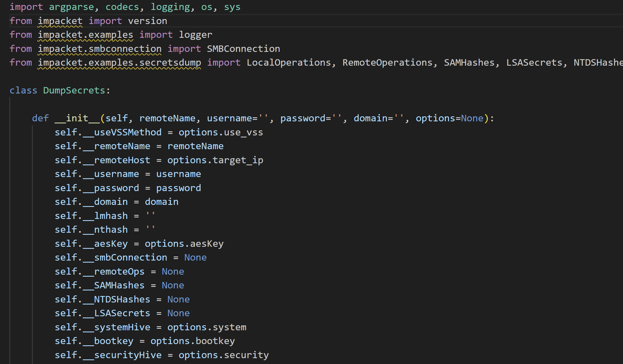
Task: Click the DumpSecrets class name
Action: tap(74, 90)
